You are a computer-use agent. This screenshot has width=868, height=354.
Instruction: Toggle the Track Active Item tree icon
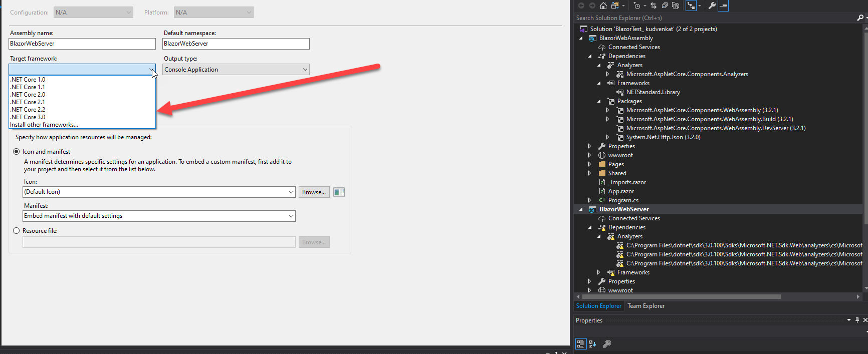click(x=691, y=6)
